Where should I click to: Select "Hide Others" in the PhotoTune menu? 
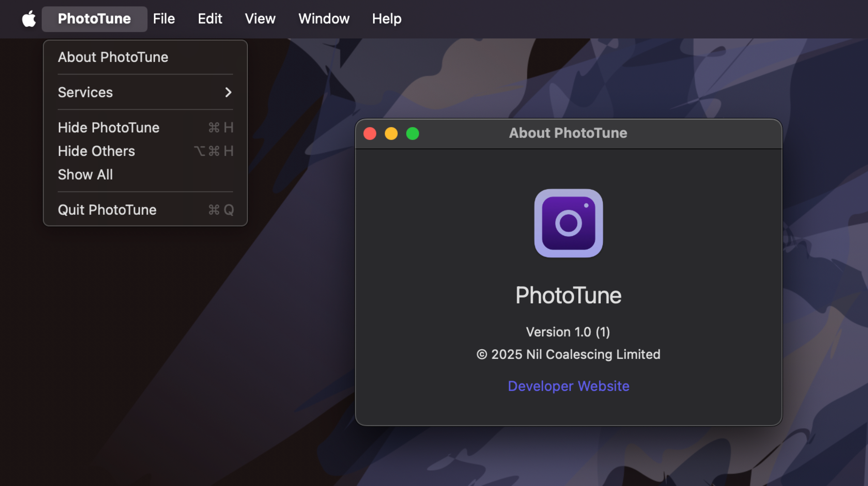(97, 151)
